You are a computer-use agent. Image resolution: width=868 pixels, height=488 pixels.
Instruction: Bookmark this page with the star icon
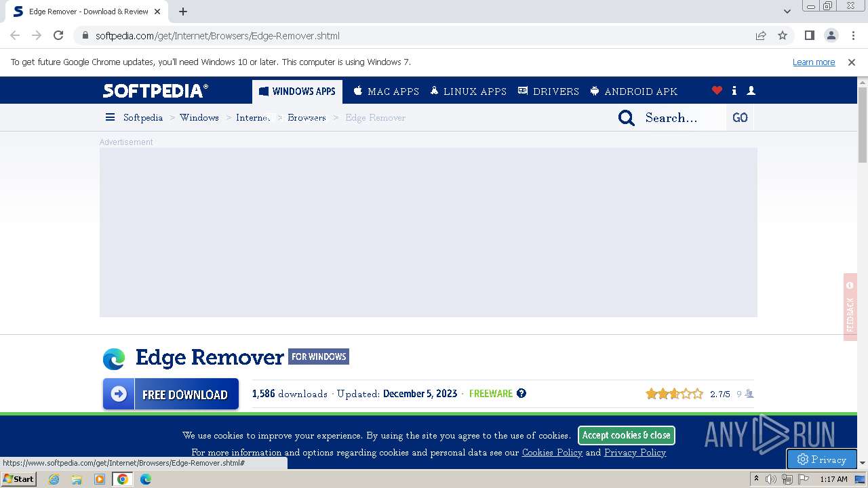point(783,36)
